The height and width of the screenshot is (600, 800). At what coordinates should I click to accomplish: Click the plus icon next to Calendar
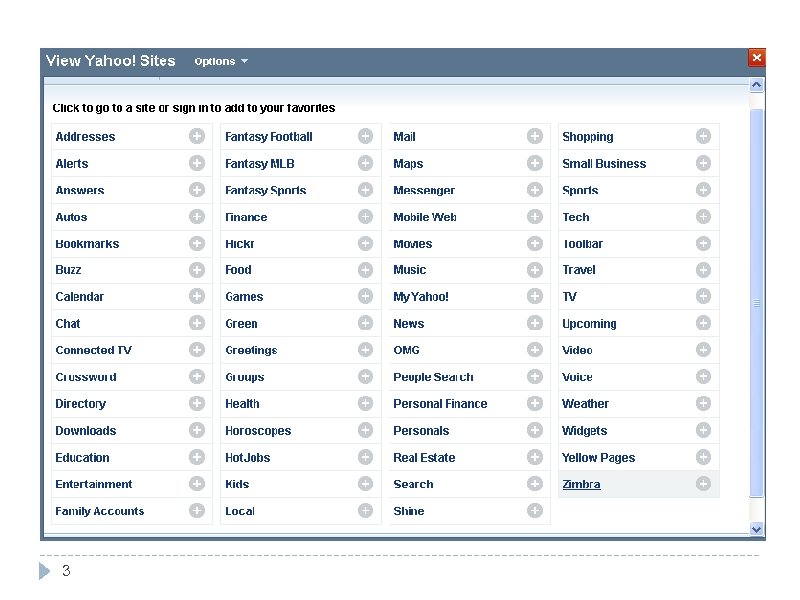[x=196, y=296]
